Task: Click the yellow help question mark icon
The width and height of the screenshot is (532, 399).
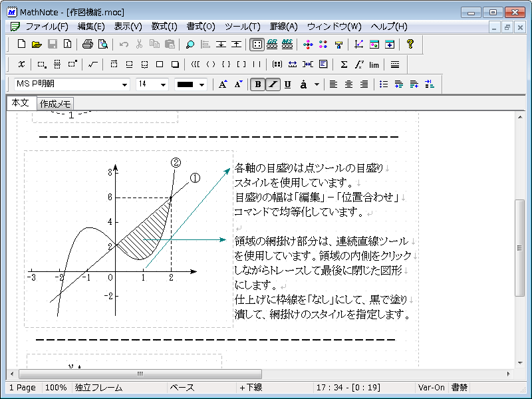Action: point(410,45)
